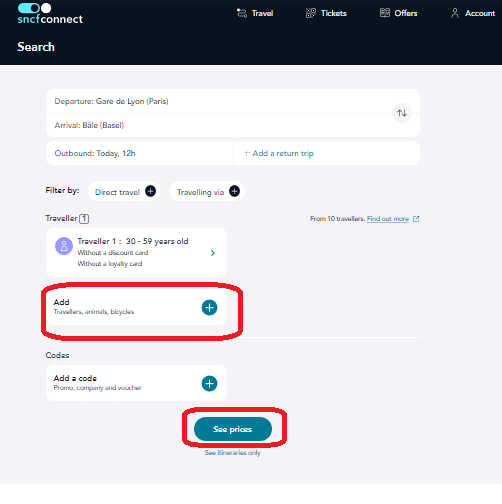502x504 pixels.
Task: Click the Traveller 1 avatar icon
Action: click(64, 246)
